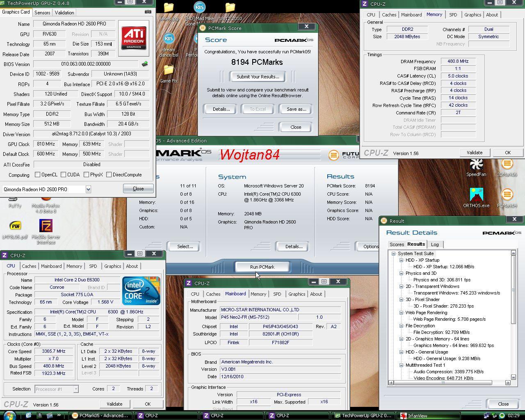The height and width of the screenshot is (420, 525).
Task: Select the PCMark04 desktop icon
Action: [x=507, y=198]
